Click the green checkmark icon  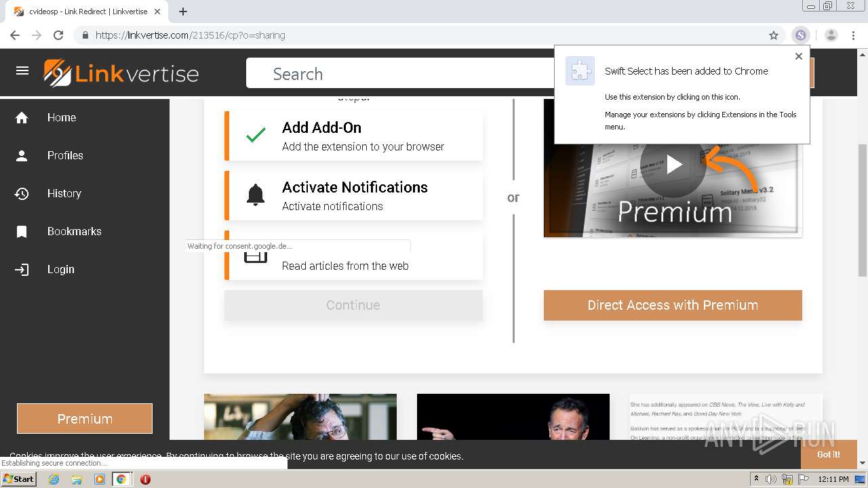pos(256,136)
